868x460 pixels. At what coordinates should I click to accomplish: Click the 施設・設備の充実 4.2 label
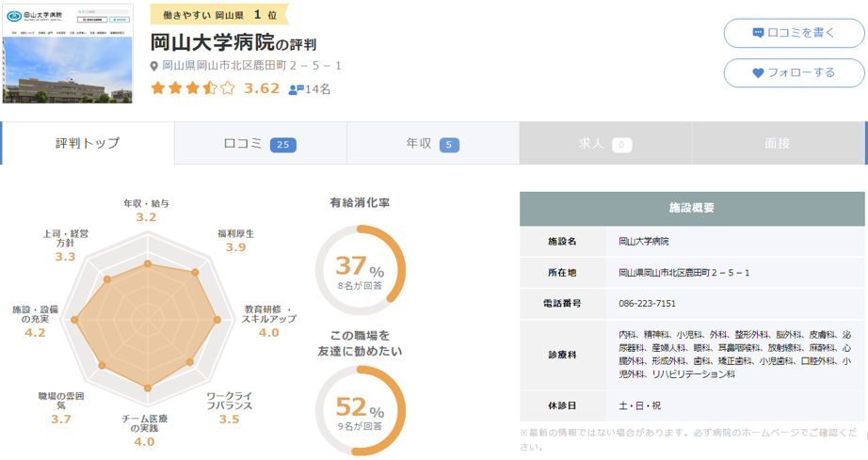pyautogui.click(x=35, y=321)
